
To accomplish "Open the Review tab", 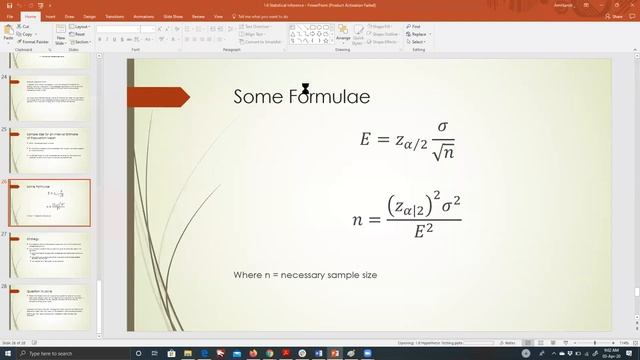I will [198, 17].
